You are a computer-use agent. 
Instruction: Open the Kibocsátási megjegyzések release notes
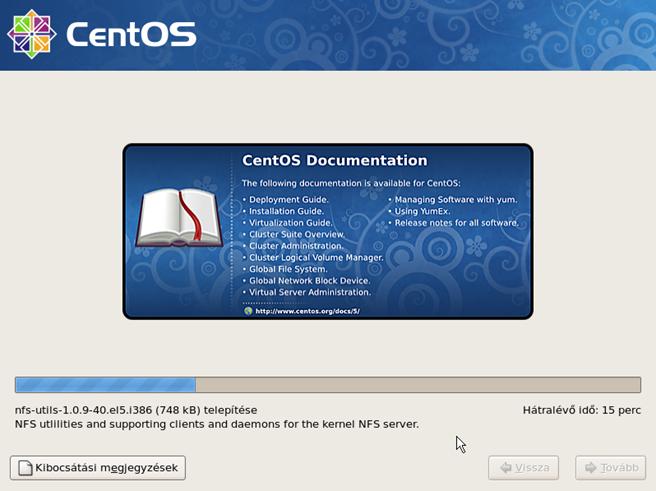[97, 467]
